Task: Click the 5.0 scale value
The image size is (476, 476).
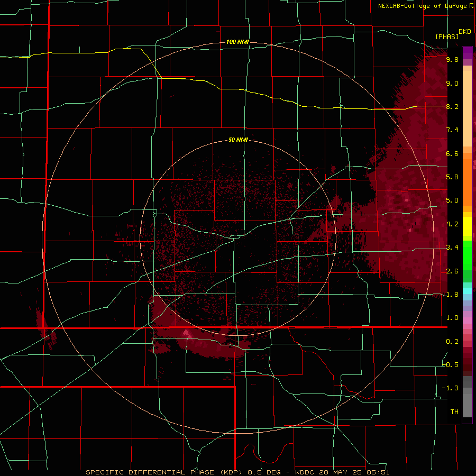Action: click(452, 200)
